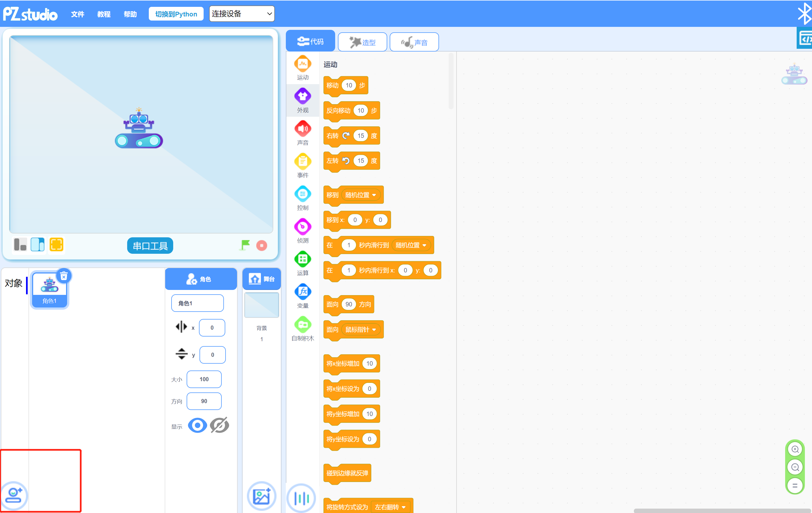Screen dimensions: 812x513
Task: Open the 声音 sound block category
Action: click(303, 133)
